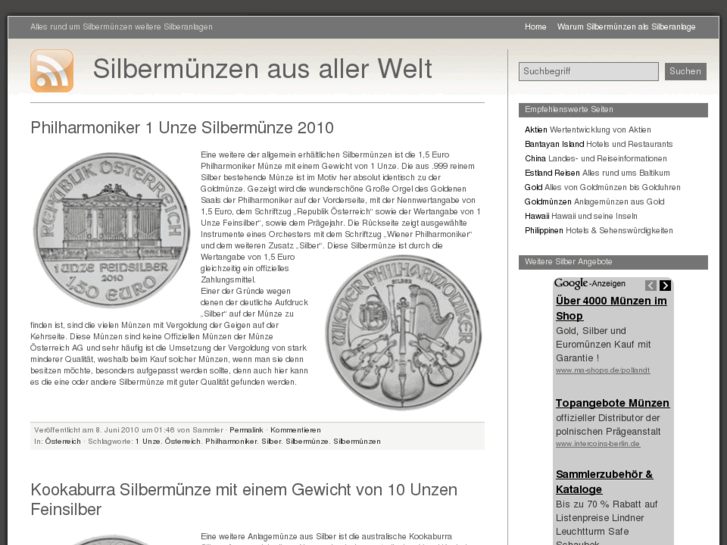The width and height of the screenshot is (727, 545).
Task: Open the Permalink of the Philharmoniker post
Action: tap(246, 430)
